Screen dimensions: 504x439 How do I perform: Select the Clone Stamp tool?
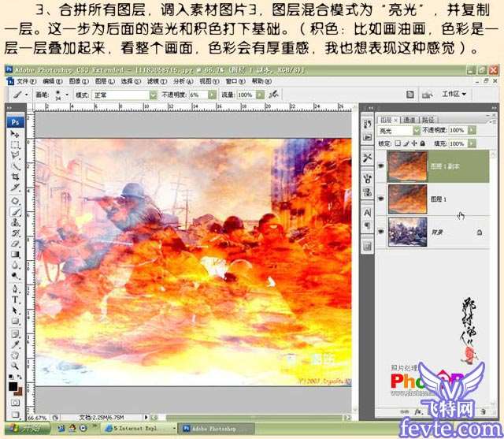(15, 222)
